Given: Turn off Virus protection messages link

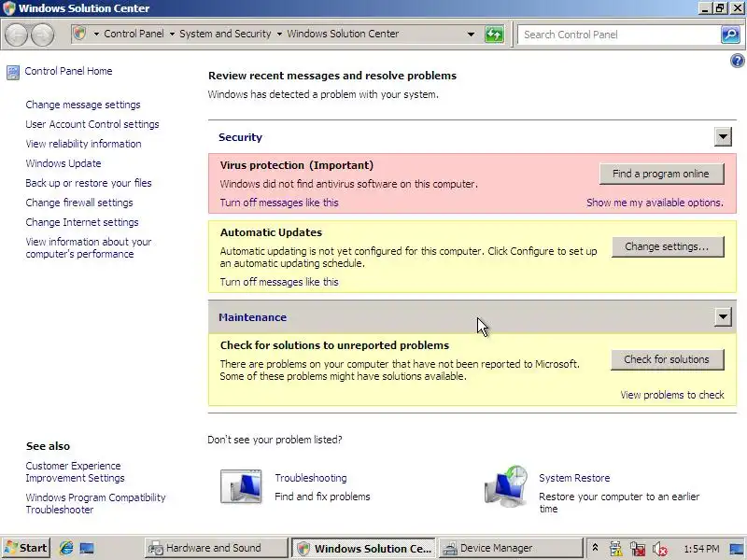Looking at the screenshot, I should click(279, 203).
